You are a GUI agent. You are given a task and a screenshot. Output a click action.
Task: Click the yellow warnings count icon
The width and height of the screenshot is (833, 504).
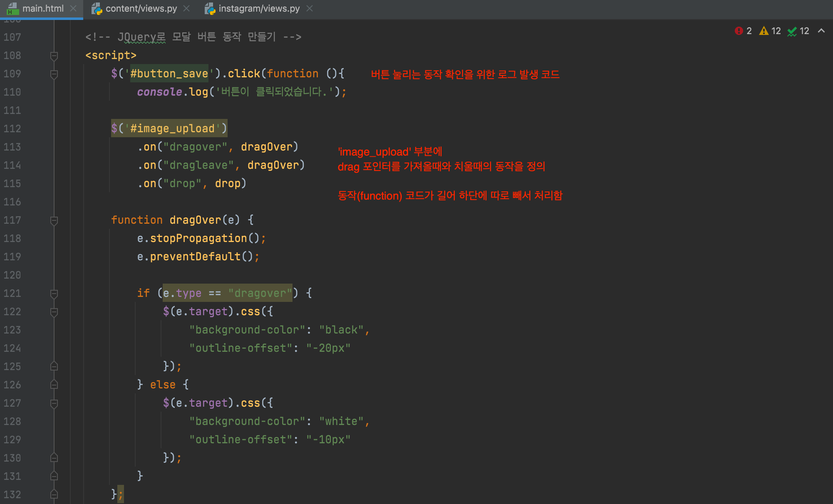(764, 31)
